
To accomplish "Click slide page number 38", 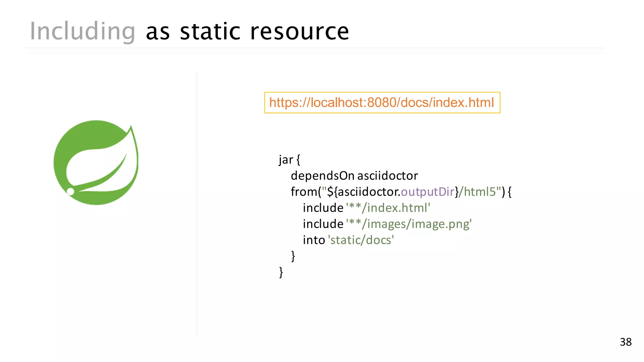I will point(625,342).
